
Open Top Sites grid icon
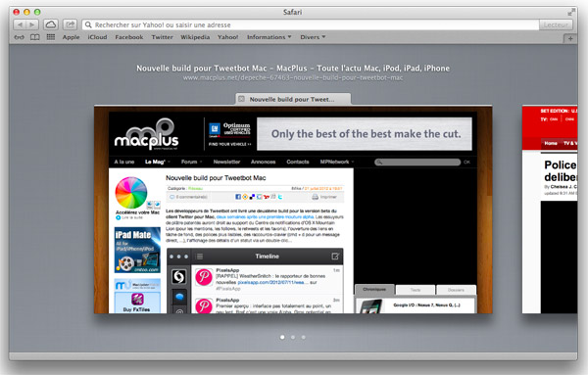[51, 37]
